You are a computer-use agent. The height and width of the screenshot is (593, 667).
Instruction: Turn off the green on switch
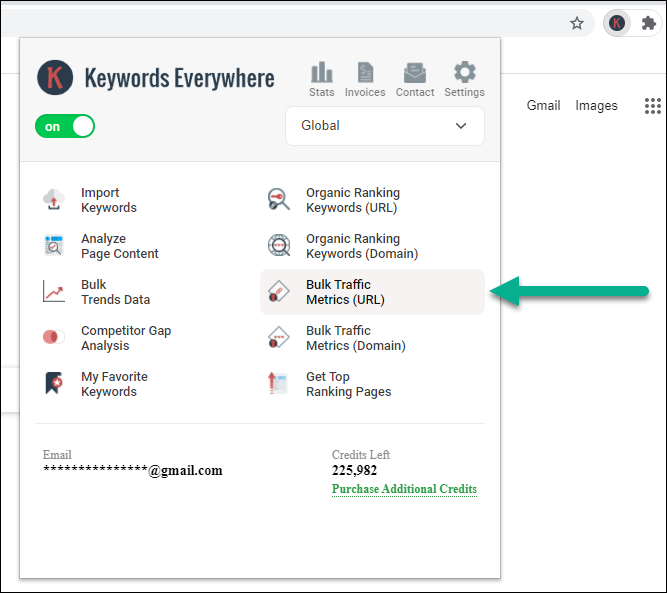[65, 126]
